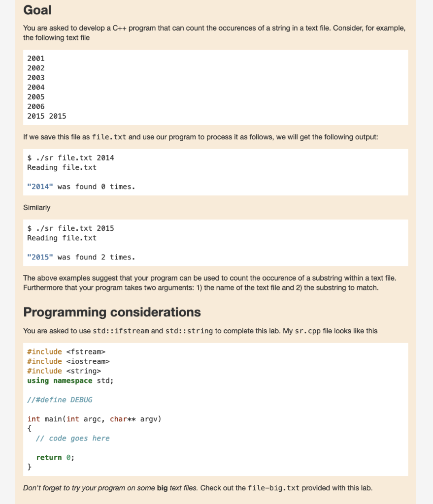Screen dimensions: 433x504
Task: Click the "// code goes here" comment
Action: (73, 439)
